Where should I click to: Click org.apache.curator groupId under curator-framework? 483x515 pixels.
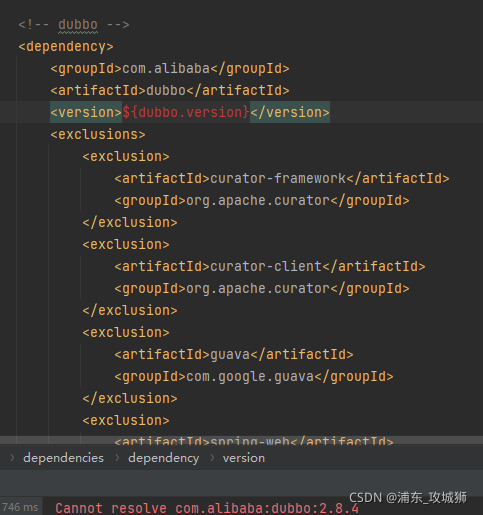(x=262, y=201)
